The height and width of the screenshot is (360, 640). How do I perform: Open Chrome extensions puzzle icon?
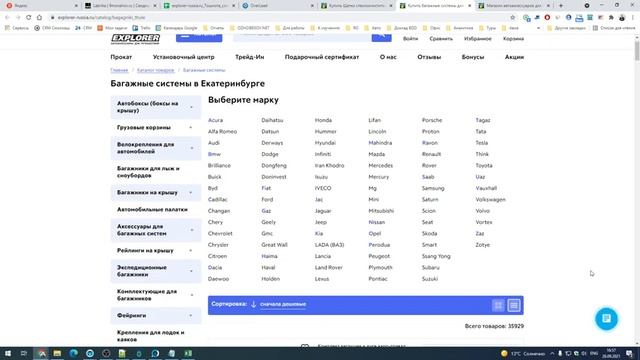611,18
